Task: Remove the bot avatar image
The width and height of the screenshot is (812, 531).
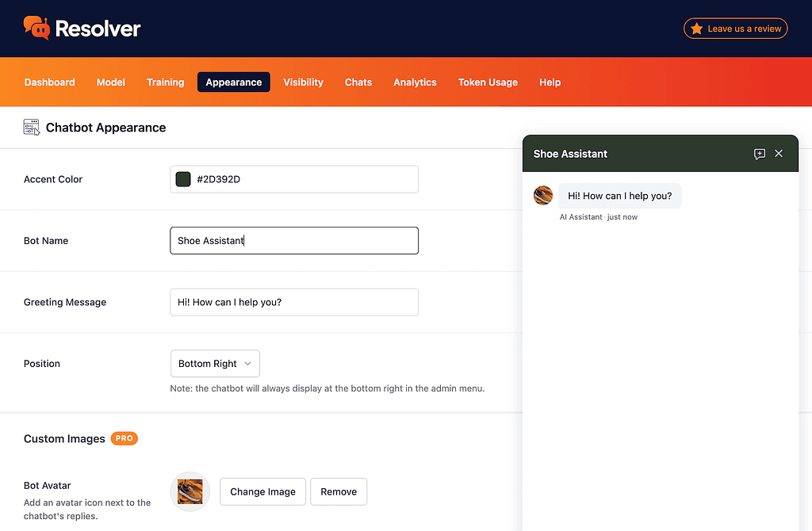Action: (339, 491)
